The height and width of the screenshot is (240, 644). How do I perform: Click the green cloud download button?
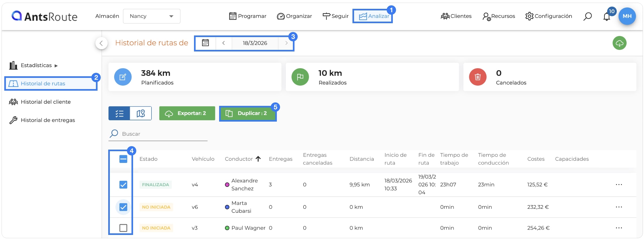(x=619, y=43)
